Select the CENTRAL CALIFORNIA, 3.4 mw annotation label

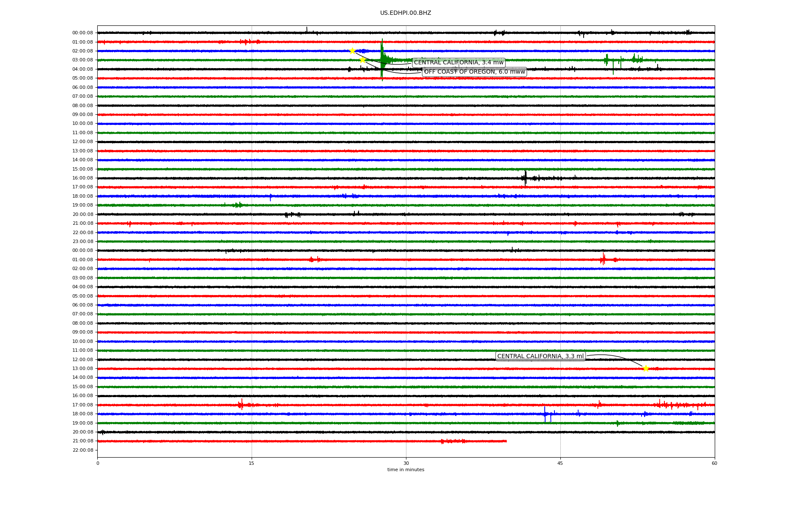(458, 63)
